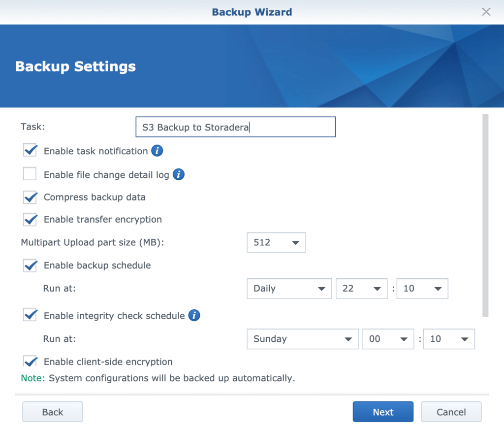Open the Sunday integrity check day dropdown
This screenshot has width=504, height=428.
[x=302, y=339]
